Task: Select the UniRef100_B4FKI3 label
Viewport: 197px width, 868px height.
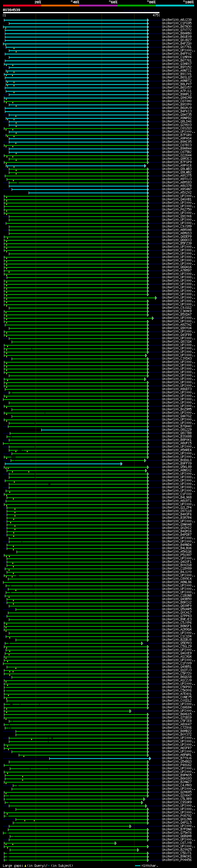Action: pos(177,111)
